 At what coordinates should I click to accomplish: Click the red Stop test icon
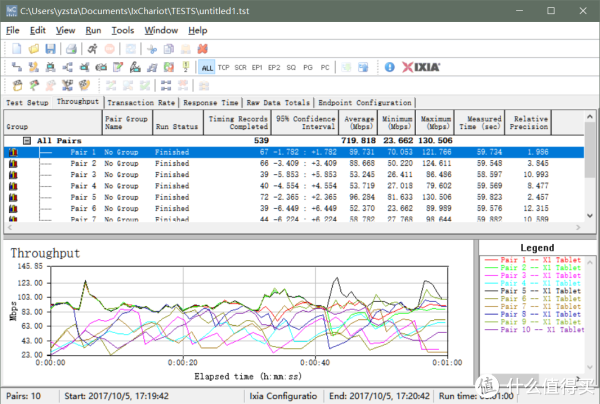(x=109, y=49)
